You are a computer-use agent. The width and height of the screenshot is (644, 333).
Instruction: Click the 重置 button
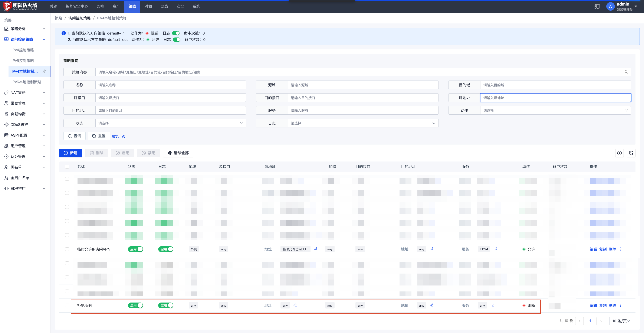click(x=99, y=136)
